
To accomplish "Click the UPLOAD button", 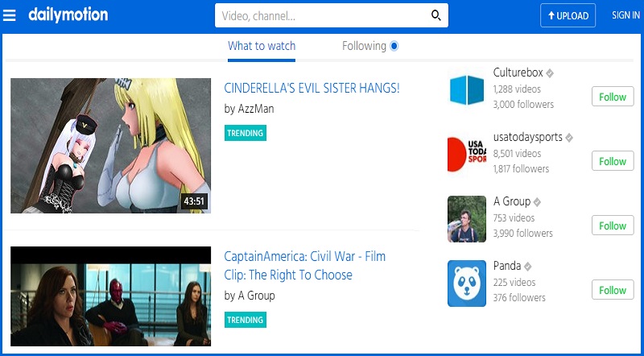I will click(568, 15).
